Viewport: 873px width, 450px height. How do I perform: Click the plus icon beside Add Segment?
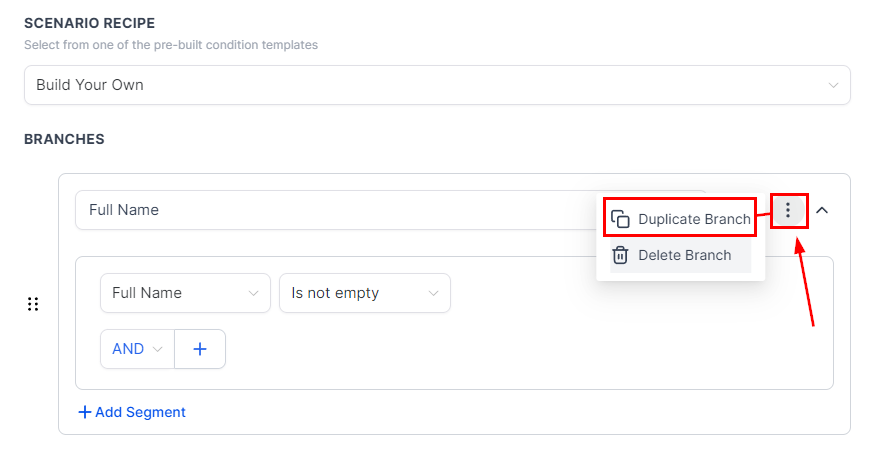[x=85, y=412]
